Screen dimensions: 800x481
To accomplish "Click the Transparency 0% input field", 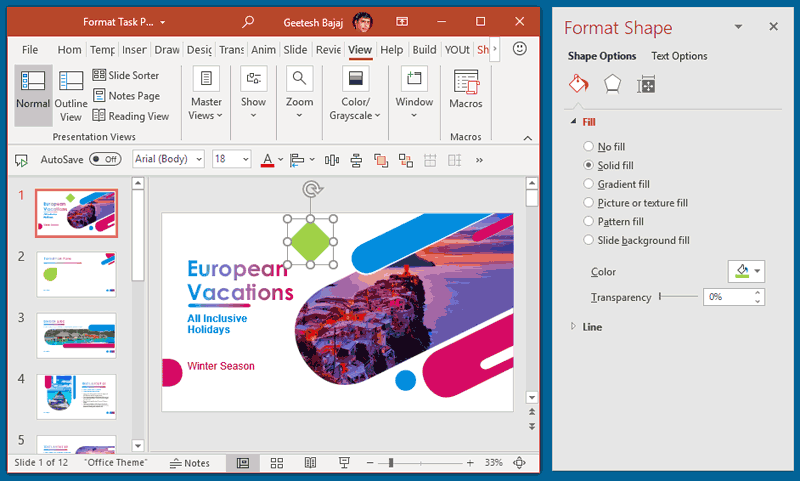I will coord(728,297).
